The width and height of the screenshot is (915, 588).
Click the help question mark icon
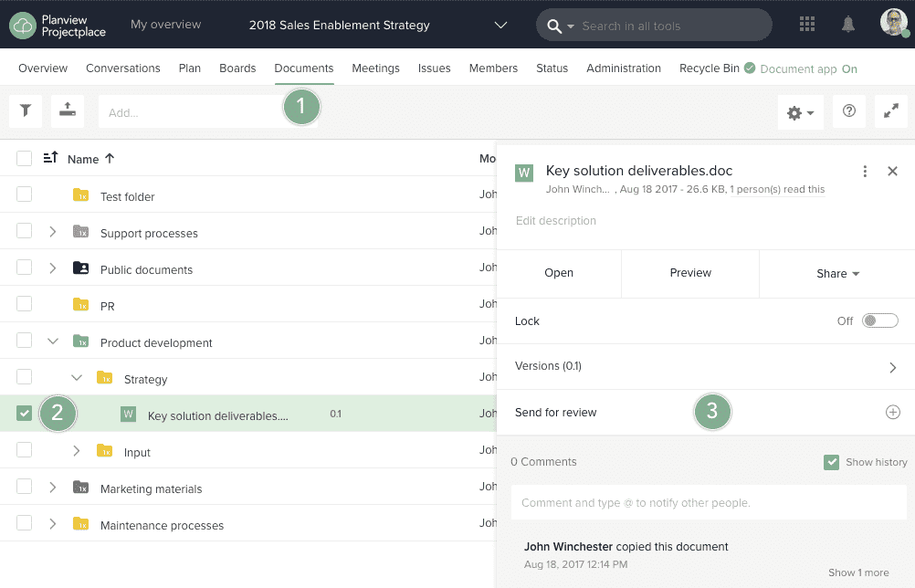coord(849,111)
